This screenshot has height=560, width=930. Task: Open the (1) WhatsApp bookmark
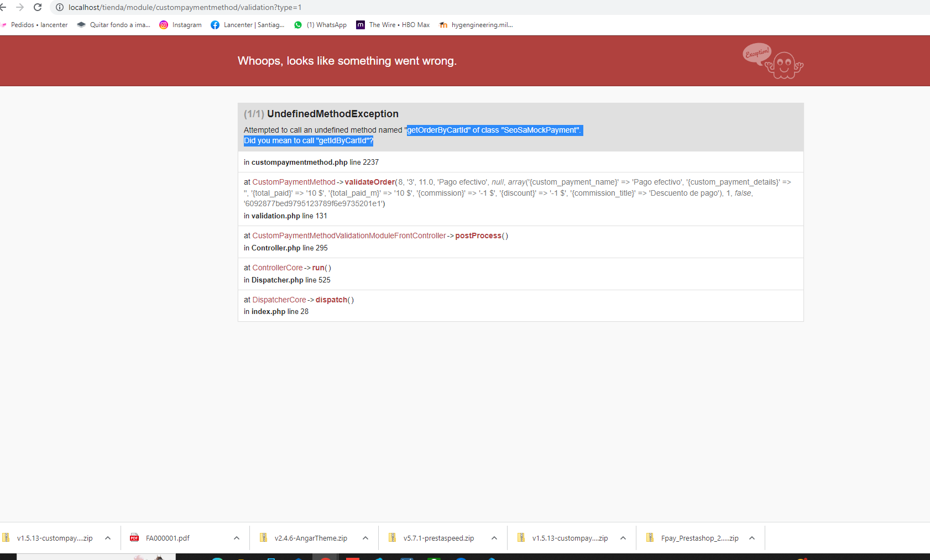click(x=321, y=25)
